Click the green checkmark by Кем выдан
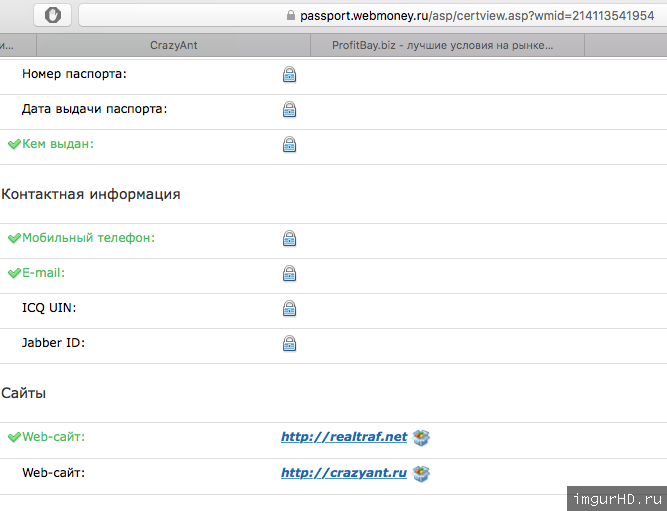667x511 pixels. coord(14,145)
